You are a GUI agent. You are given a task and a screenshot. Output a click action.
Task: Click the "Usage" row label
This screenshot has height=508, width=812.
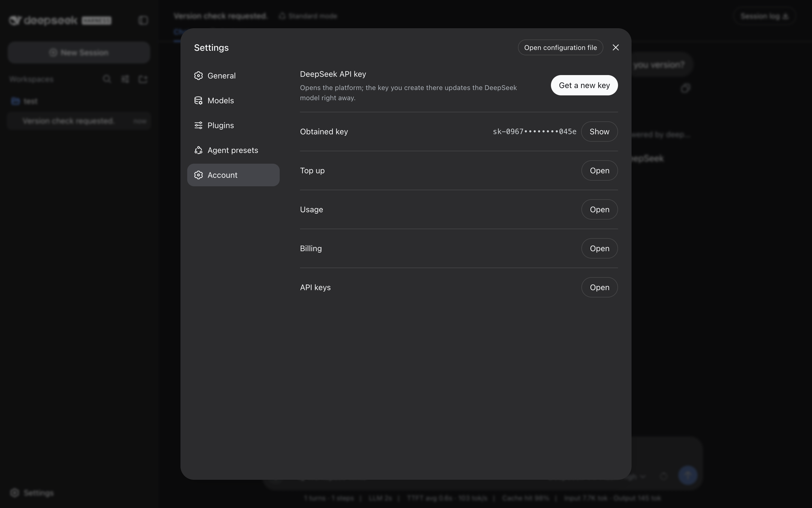(311, 210)
